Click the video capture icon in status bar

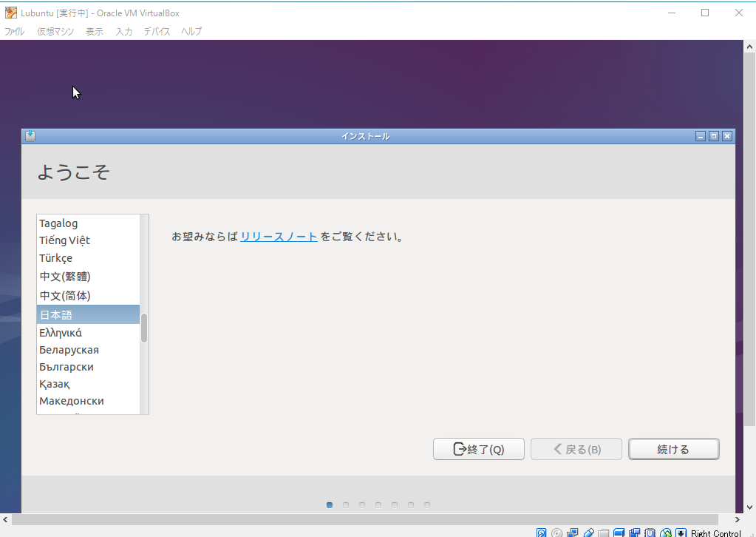click(x=635, y=533)
